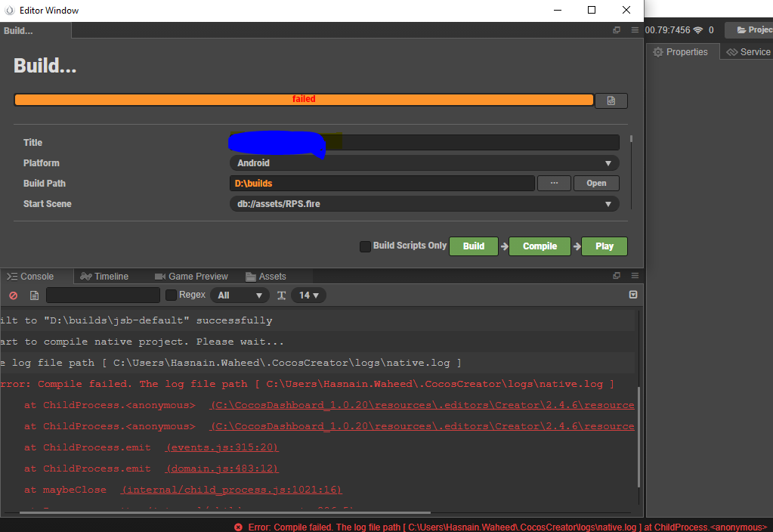This screenshot has width=773, height=532.
Task: Open the Service tab
Action: pyautogui.click(x=748, y=52)
